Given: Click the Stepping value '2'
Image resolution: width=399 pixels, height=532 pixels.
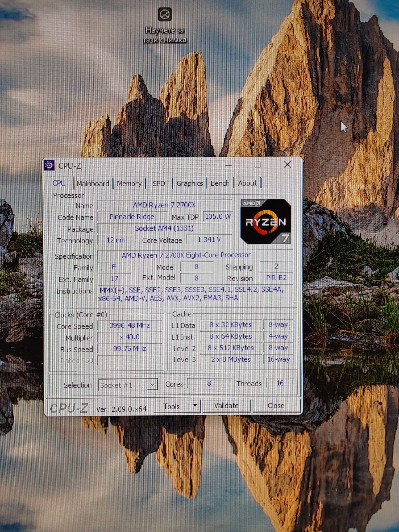Looking at the screenshot, I should pos(276,266).
